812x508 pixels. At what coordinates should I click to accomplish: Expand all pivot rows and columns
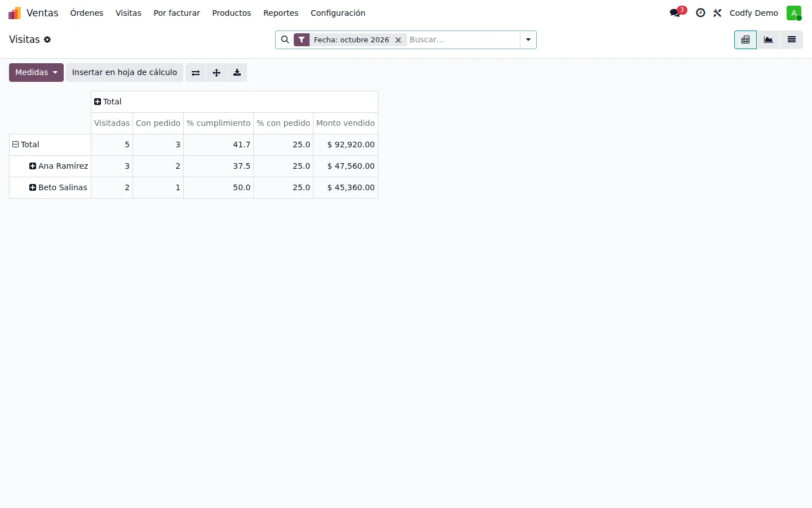coord(217,73)
